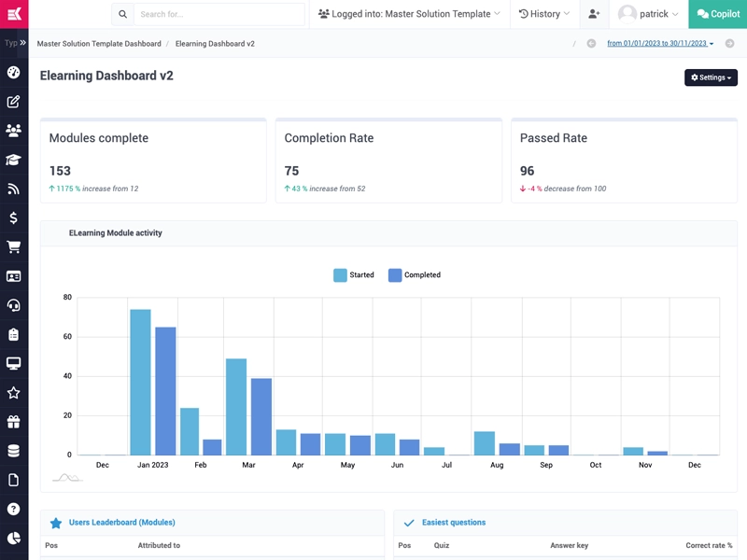The height and width of the screenshot is (560, 747).
Task: Expand the History dropdown
Action: click(x=543, y=14)
